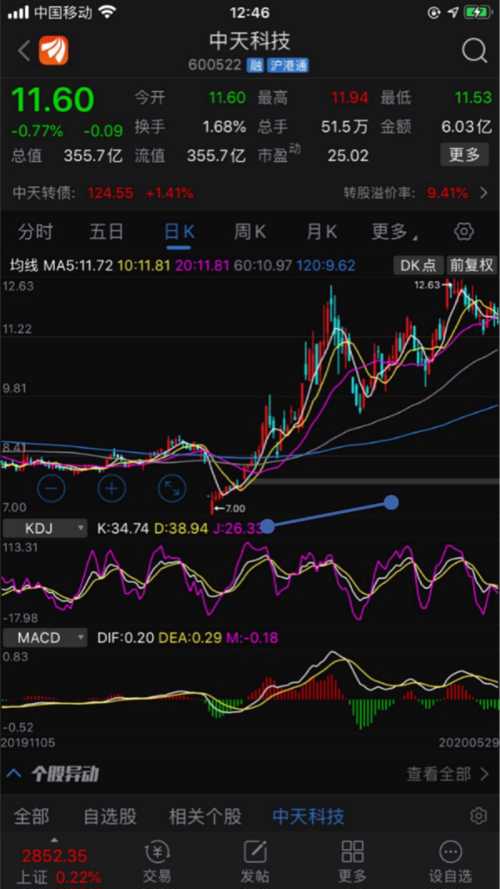
Task: Select 中天科技 filter tab
Action: [308, 817]
